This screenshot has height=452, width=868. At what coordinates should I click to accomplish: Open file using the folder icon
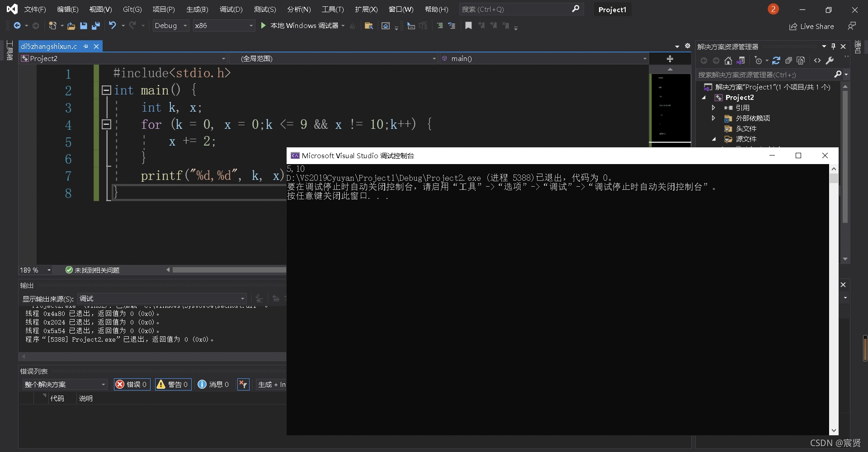[x=71, y=26]
